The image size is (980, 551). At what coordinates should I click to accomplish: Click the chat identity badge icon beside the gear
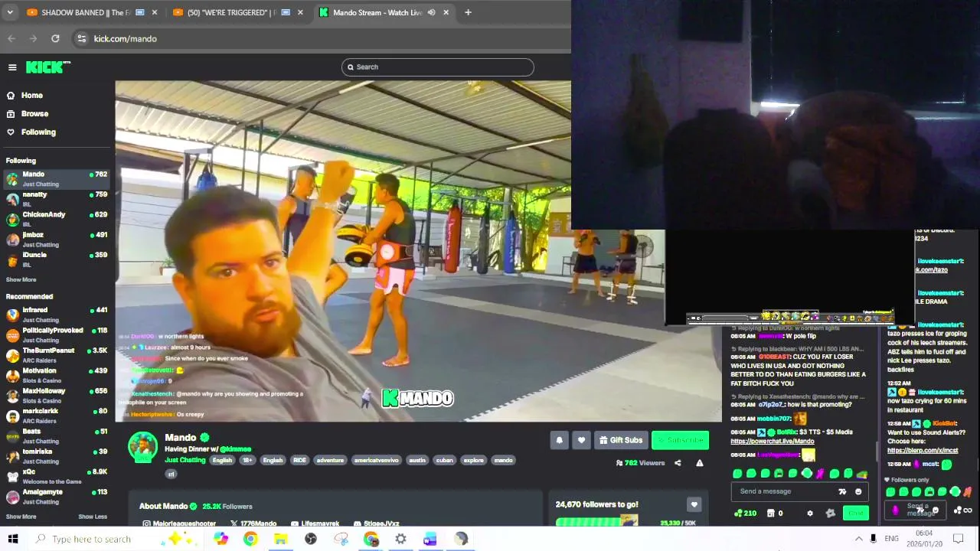pyautogui.click(x=830, y=514)
